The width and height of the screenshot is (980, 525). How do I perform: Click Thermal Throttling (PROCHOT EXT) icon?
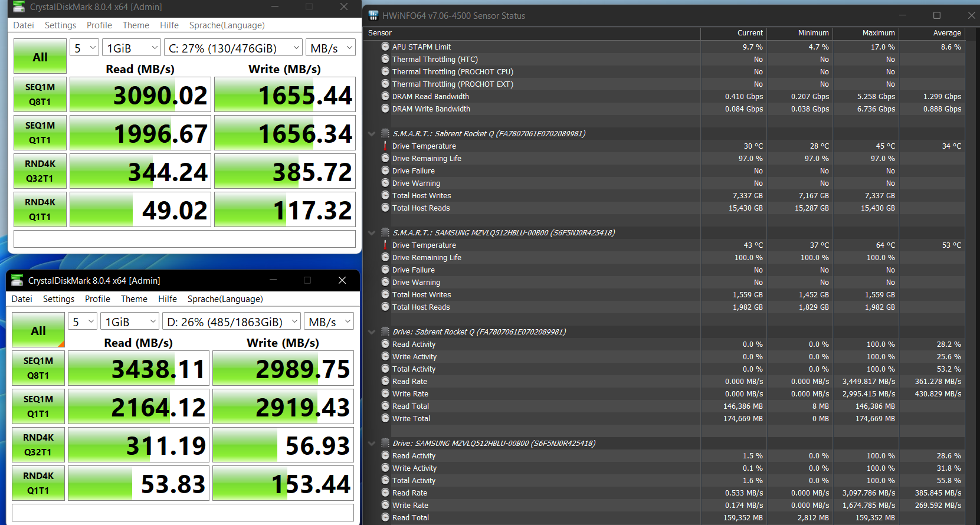(385, 84)
